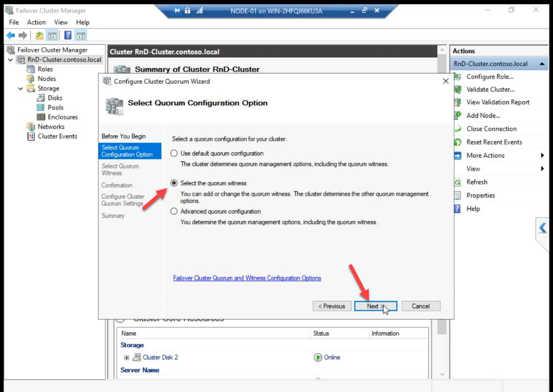
Task: Click the Cluster Disk 2 disk icon
Action: 137,357
